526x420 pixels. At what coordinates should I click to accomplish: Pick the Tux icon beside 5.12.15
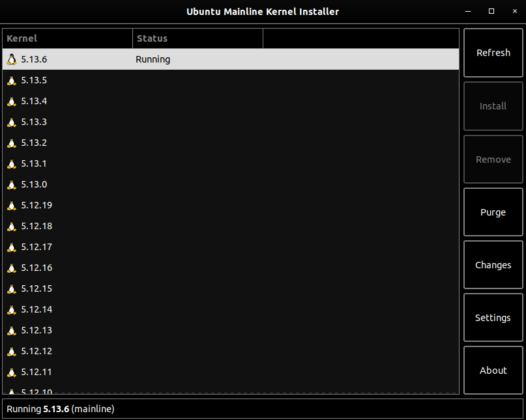tap(12, 288)
